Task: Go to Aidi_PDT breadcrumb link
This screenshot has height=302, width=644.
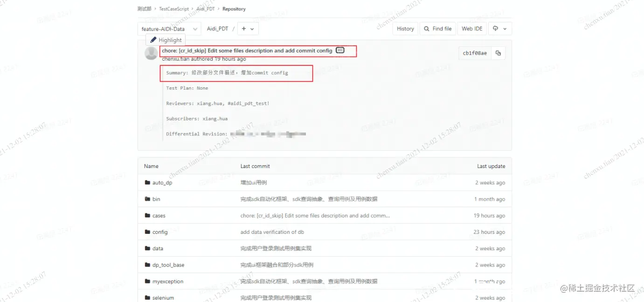Action: (206, 9)
